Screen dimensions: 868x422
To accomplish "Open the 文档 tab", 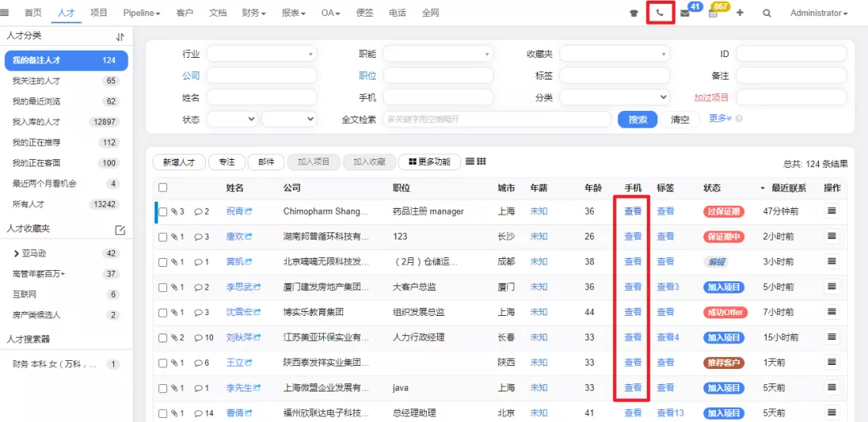I will 218,14.
